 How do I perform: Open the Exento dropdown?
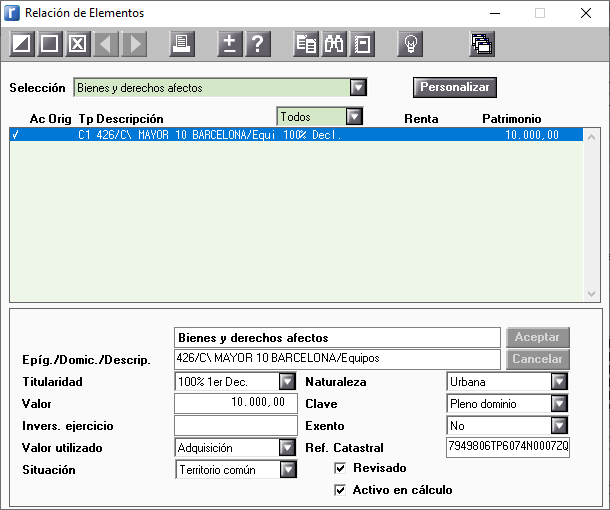(x=559, y=426)
